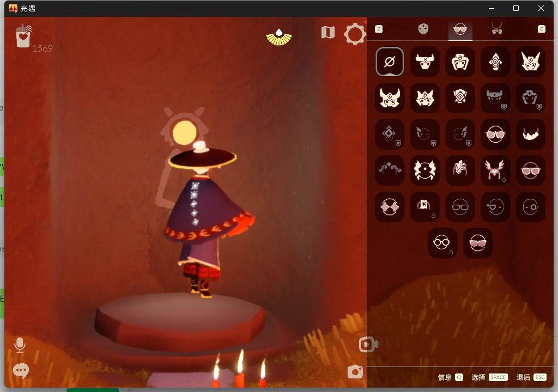Tap the winged light cape energy fan
The image size is (558, 392).
pos(279,38)
